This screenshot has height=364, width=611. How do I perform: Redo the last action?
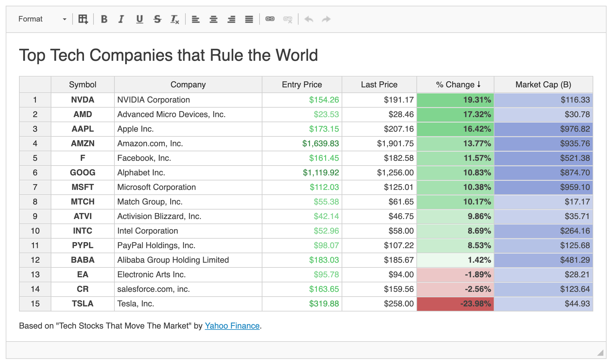326,19
